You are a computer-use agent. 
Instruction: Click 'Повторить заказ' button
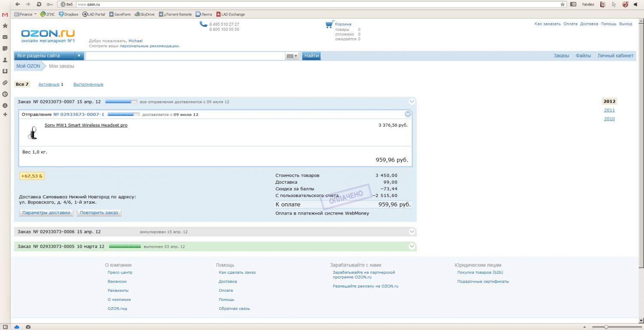point(99,212)
